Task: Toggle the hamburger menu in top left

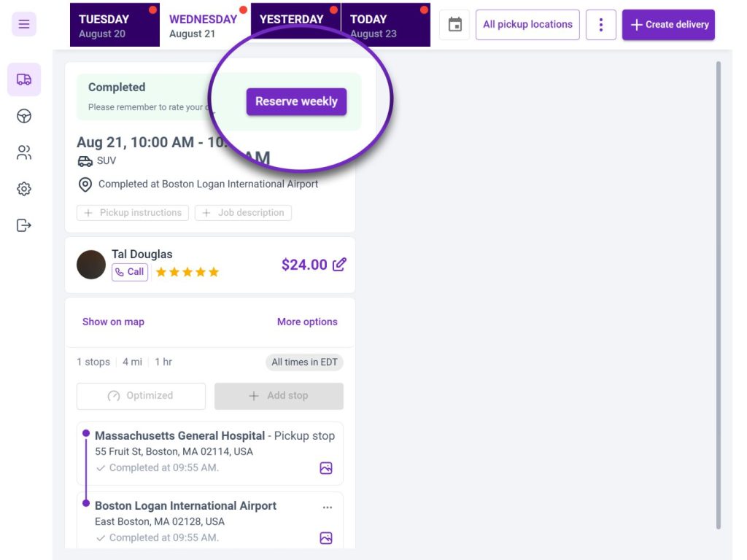Action: pyautogui.click(x=24, y=24)
